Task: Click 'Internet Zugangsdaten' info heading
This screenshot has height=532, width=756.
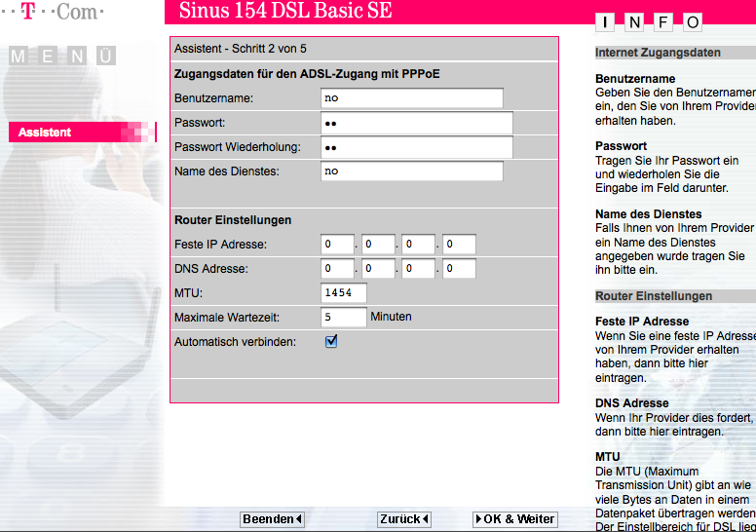Action: (x=658, y=53)
